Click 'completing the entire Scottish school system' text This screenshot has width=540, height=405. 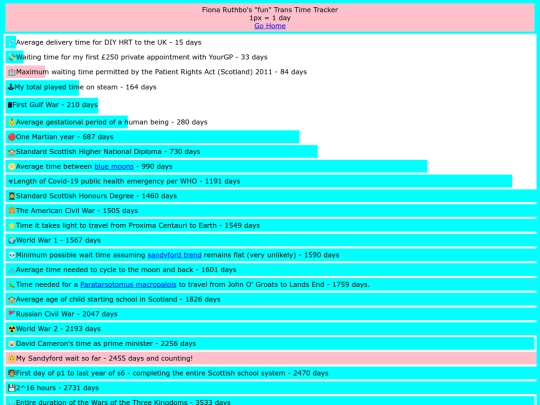209,373
